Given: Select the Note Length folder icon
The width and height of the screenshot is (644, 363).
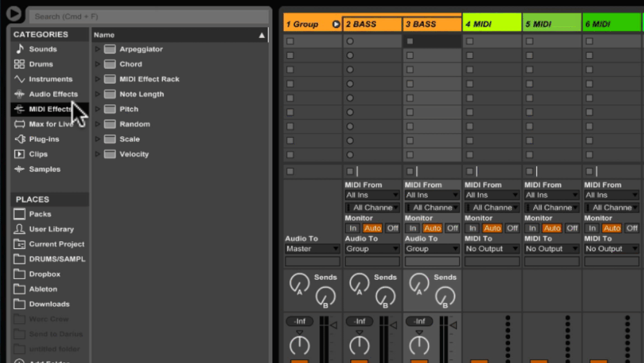Looking at the screenshot, I should click(x=109, y=94).
